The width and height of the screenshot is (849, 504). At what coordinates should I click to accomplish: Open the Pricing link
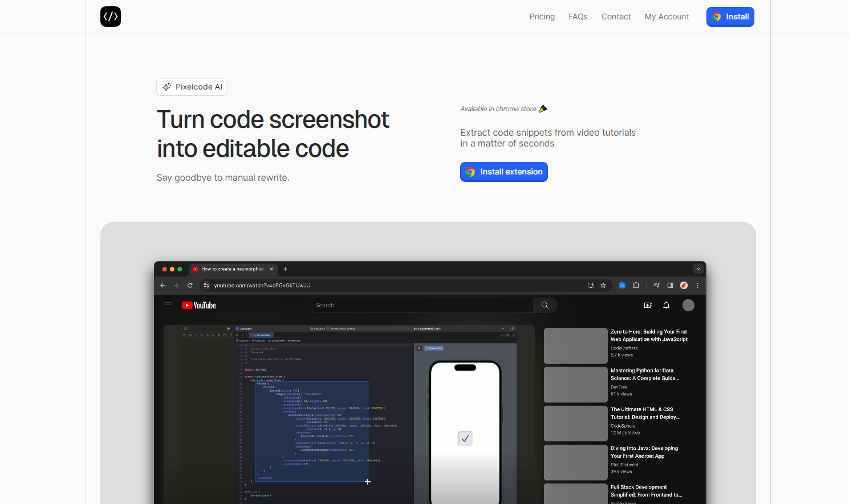coord(542,17)
